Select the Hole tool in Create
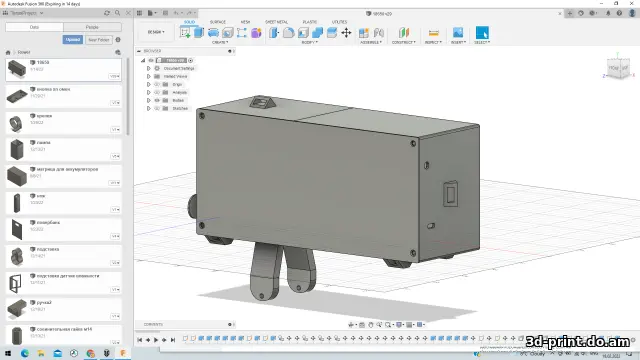The width and height of the screenshot is (640, 360). [x=228, y=33]
